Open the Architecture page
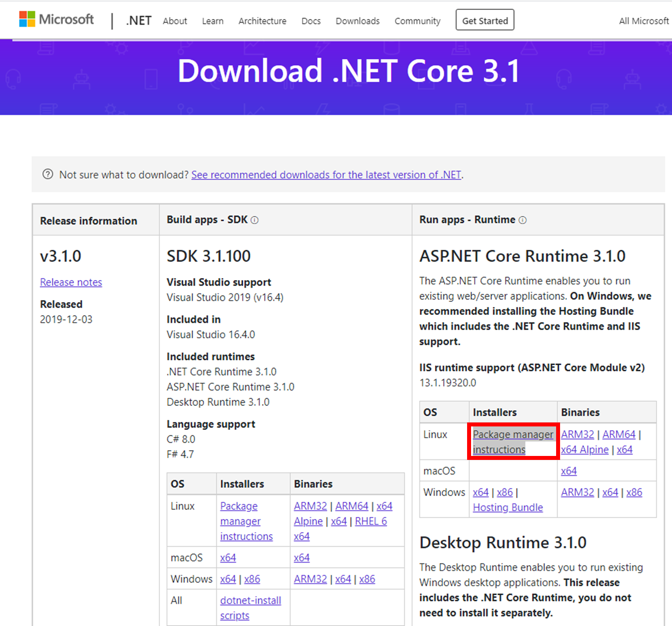This screenshot has height=626, width=672. pyautogui.click(x=262, y=21)
